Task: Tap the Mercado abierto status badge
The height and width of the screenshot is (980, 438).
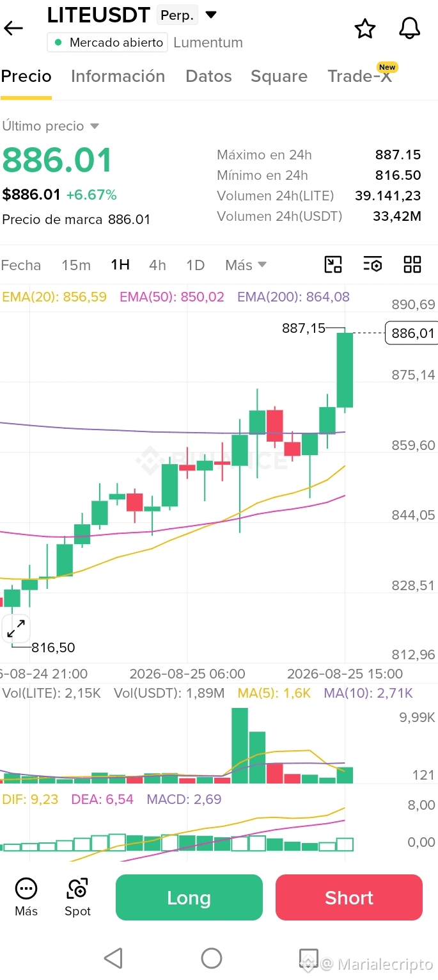Action: pos(107,43)
